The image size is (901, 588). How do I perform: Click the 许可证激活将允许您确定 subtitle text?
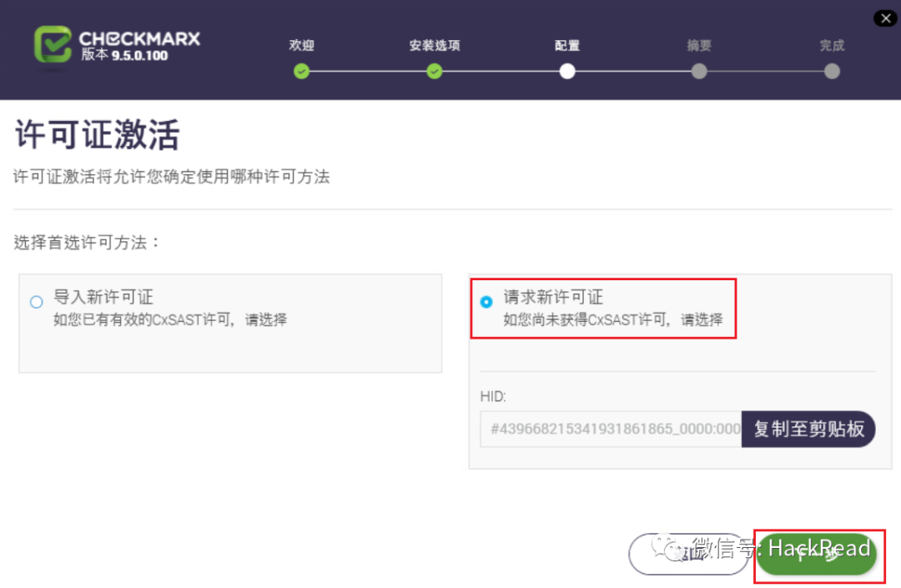pyautogui.click(x=172, y=176)
